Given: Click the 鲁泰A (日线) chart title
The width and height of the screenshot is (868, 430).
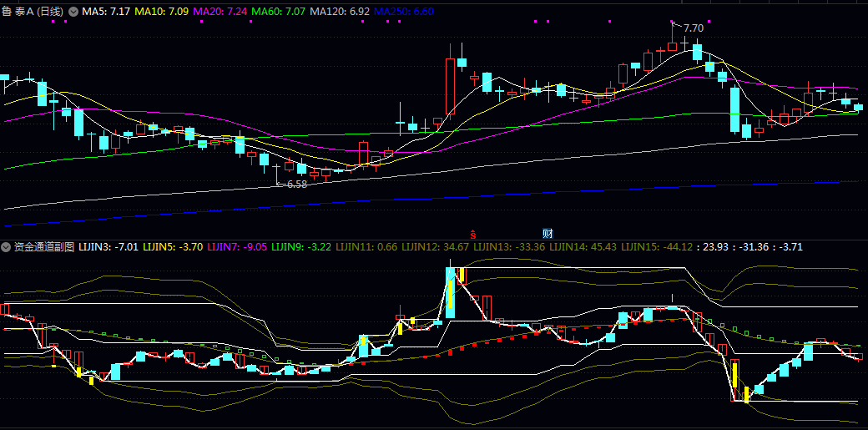Looking at the screenshot, I should [x=33, y=11].
